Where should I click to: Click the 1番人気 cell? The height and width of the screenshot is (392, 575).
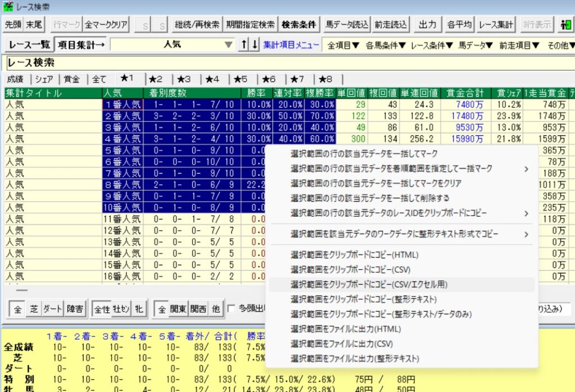(x=122, y=104)
